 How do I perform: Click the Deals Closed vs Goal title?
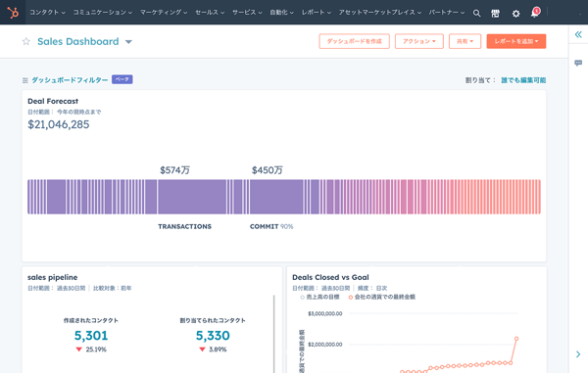point(330,277)
